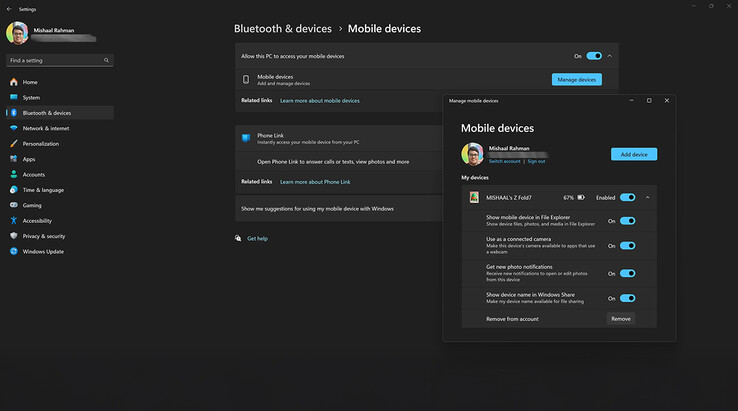This screenshot has height=411, width=738.
Task: Click the Network & internet wifi icon
Action: [x=14, y=128]
